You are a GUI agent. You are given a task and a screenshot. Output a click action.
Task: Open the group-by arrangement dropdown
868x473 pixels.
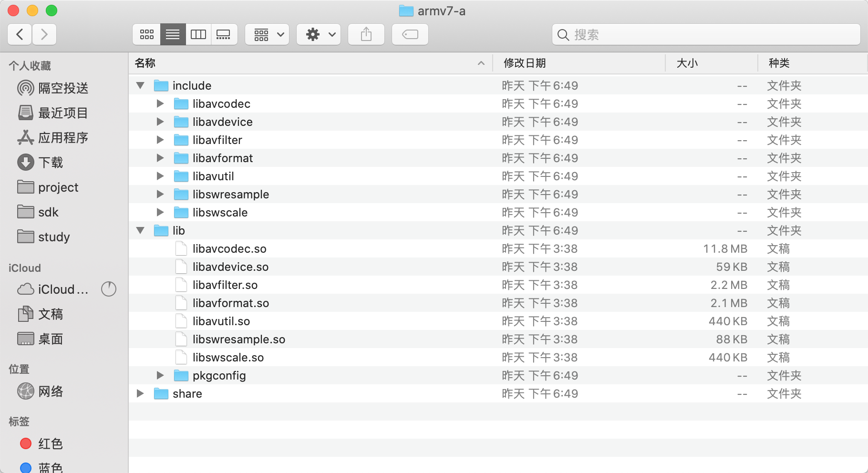point(267,34)
